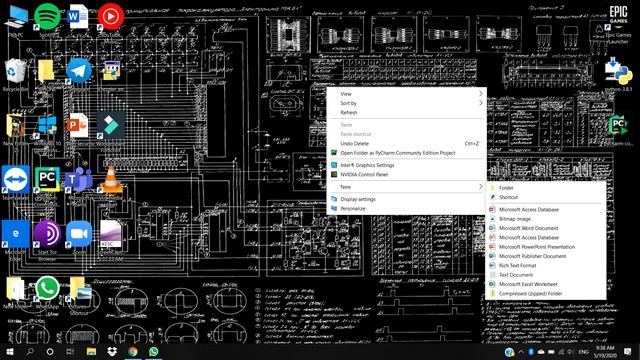Launch the YouTube Music desktop shortcut

[110, 17]
